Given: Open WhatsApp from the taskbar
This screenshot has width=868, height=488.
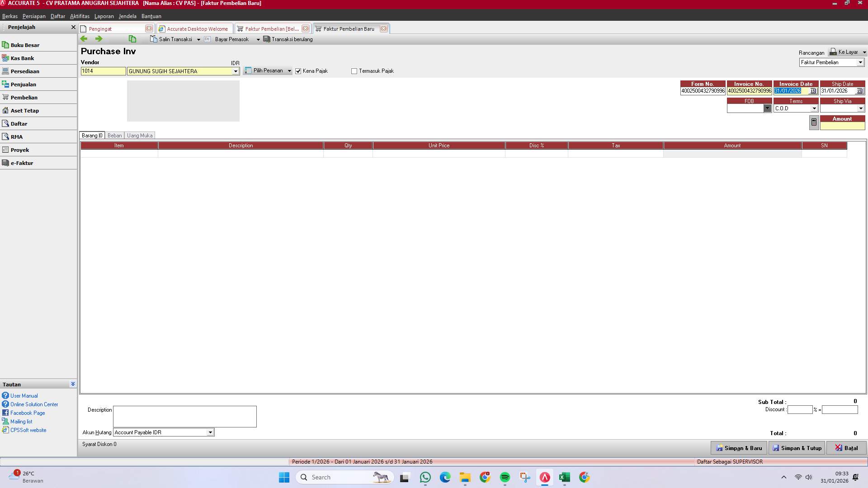Looking at the screenshot, I should tap(425, 477).
